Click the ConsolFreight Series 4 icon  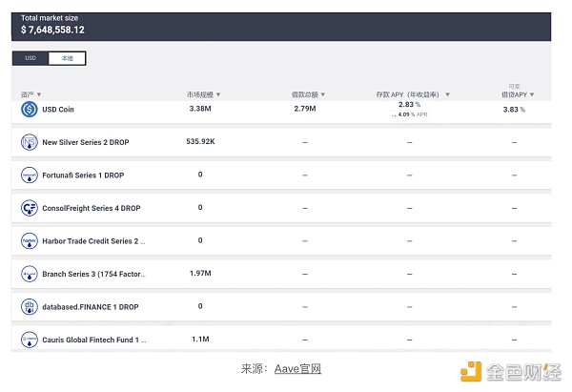pos(30,208)
